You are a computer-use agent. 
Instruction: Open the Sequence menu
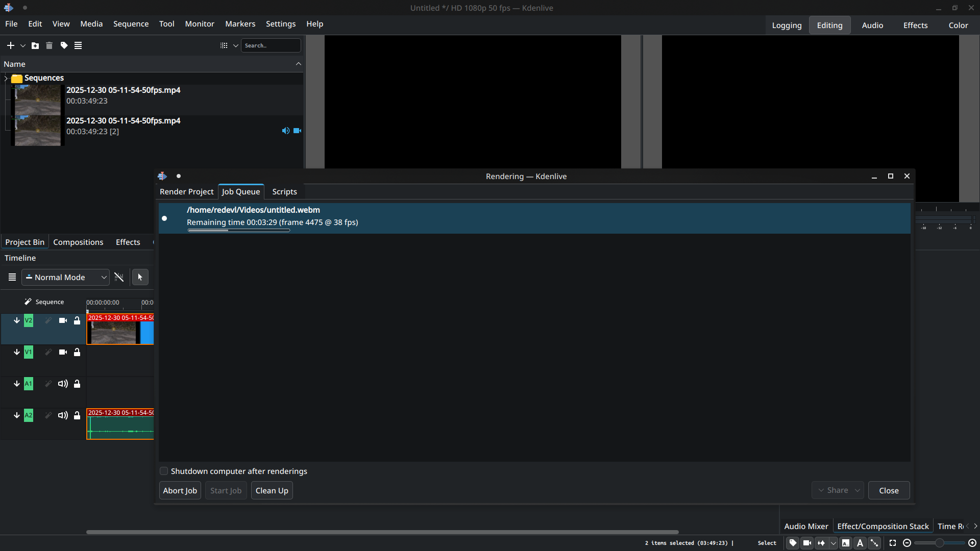tap(131, 24)
